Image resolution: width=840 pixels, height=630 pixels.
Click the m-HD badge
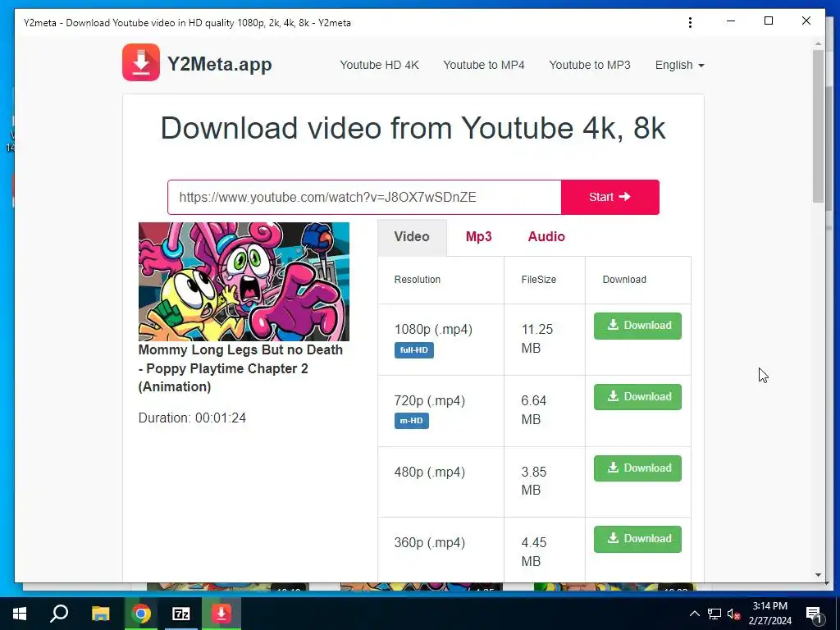point(412,421)
